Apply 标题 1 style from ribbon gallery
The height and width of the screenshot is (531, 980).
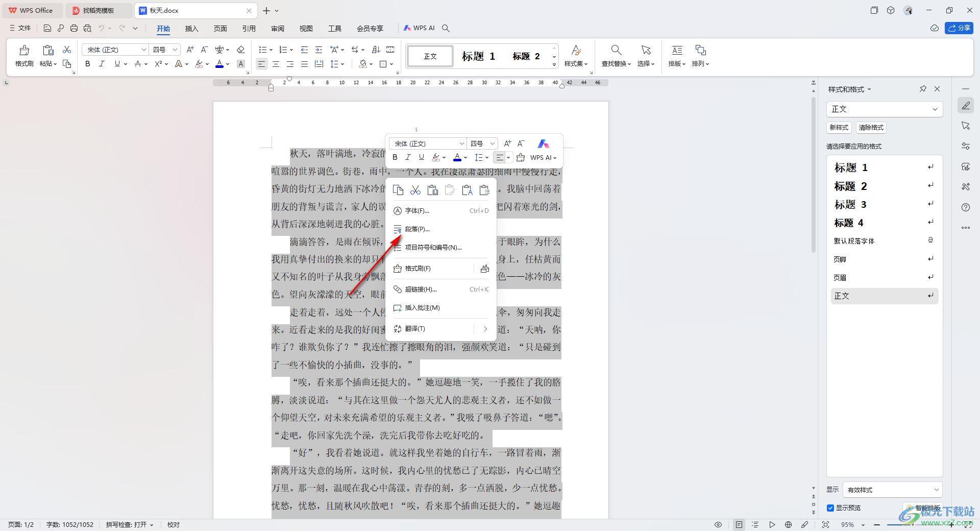tap(478, 56)
